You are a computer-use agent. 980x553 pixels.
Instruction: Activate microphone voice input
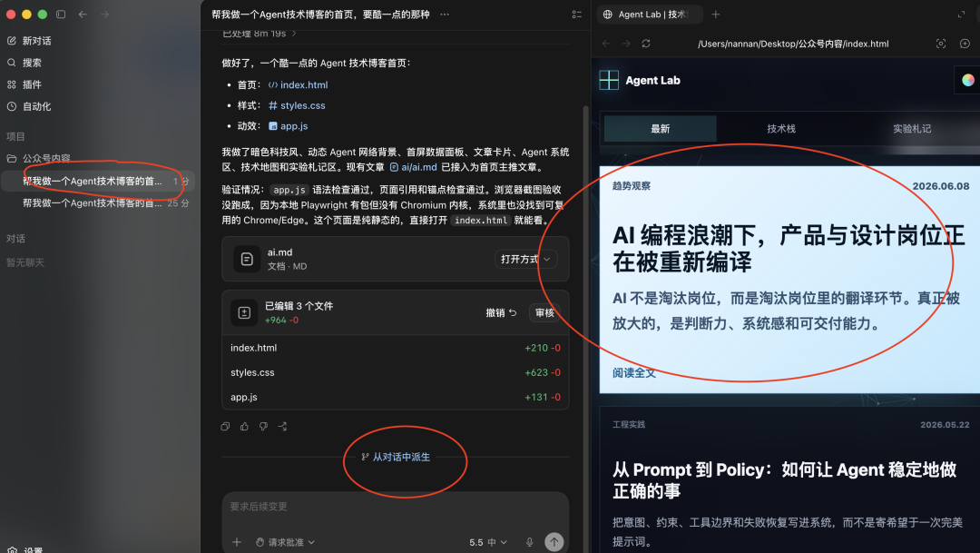pyautogui.click(x=529, y=542)
